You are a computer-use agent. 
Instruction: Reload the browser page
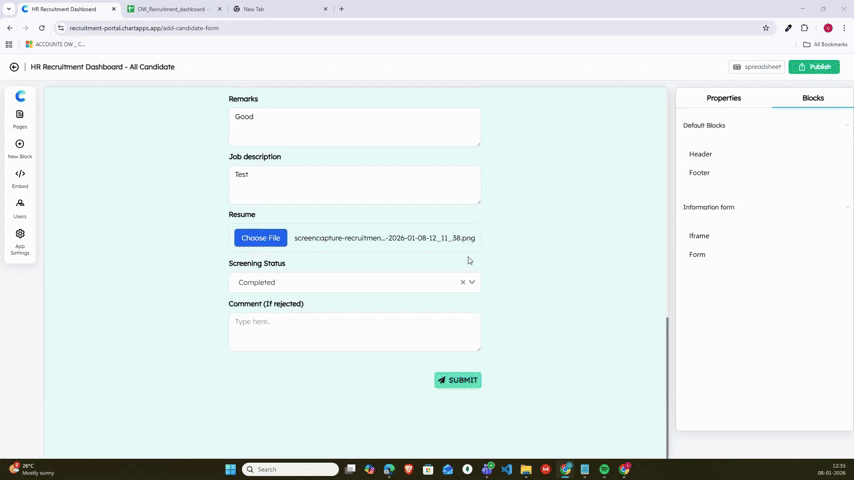coord(41,28)
